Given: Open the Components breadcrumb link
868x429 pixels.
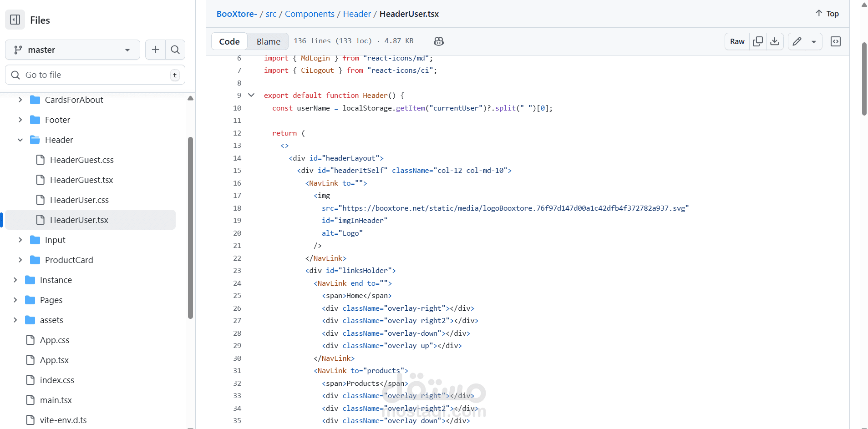Looking at the screenshot, I should [310, 14].
